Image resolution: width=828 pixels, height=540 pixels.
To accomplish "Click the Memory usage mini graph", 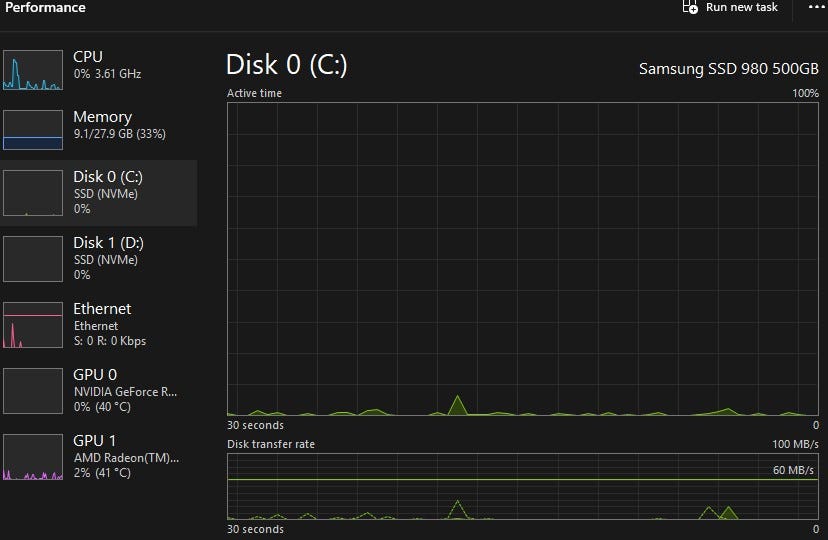I will tap(33, 130).
